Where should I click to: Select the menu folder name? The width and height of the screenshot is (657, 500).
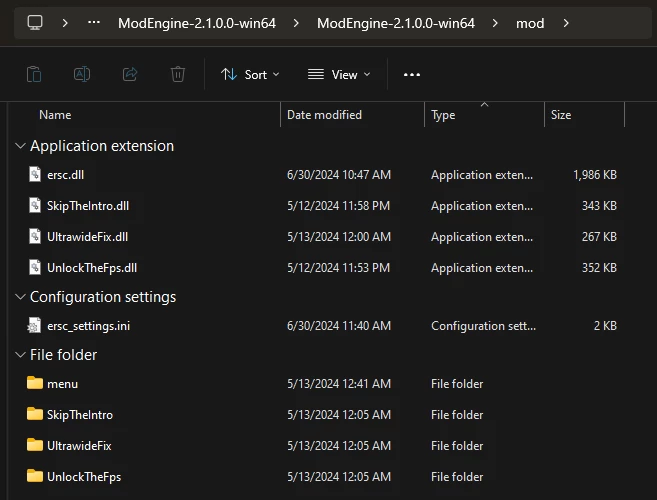pos(62,384)
